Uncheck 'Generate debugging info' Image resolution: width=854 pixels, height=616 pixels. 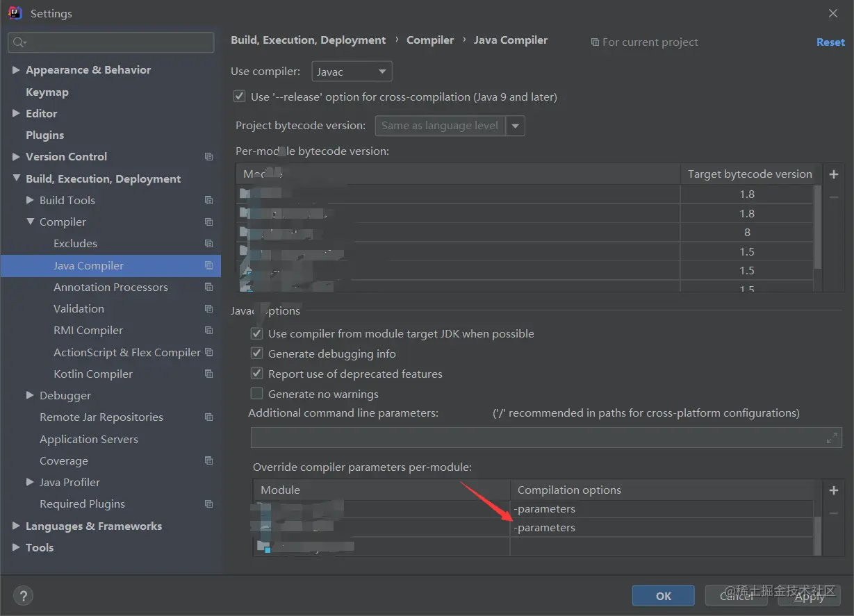256,353
